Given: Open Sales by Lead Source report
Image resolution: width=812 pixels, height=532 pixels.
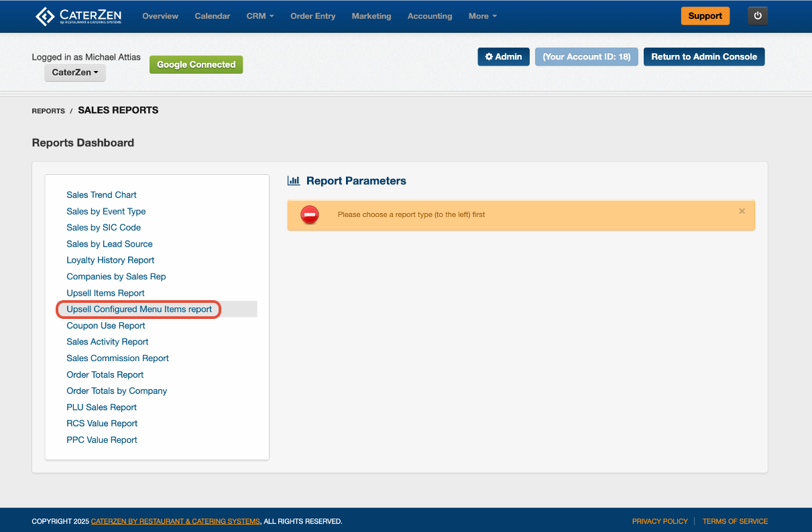Looking at the screenshot, I should 109,244.
